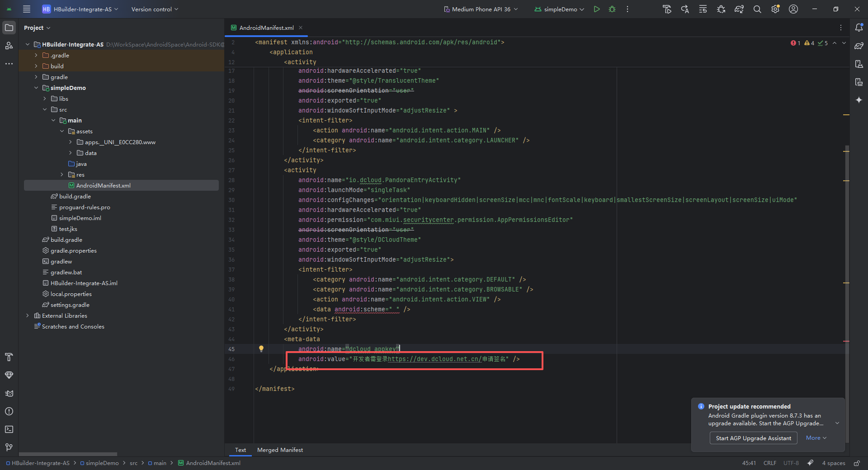This screenshot has width=868, height=470.
Task: Expand the libs folder
Action: pyautogui.click(x=45, y=99)
